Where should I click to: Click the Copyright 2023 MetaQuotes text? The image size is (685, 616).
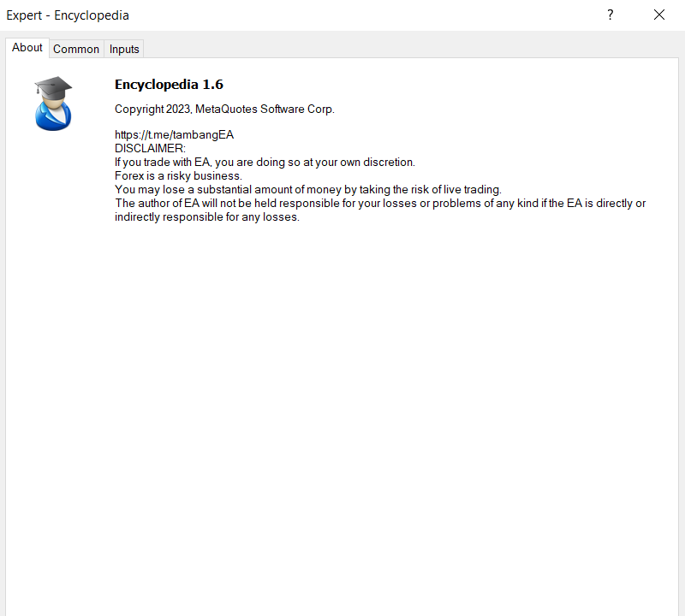[224, 110]
